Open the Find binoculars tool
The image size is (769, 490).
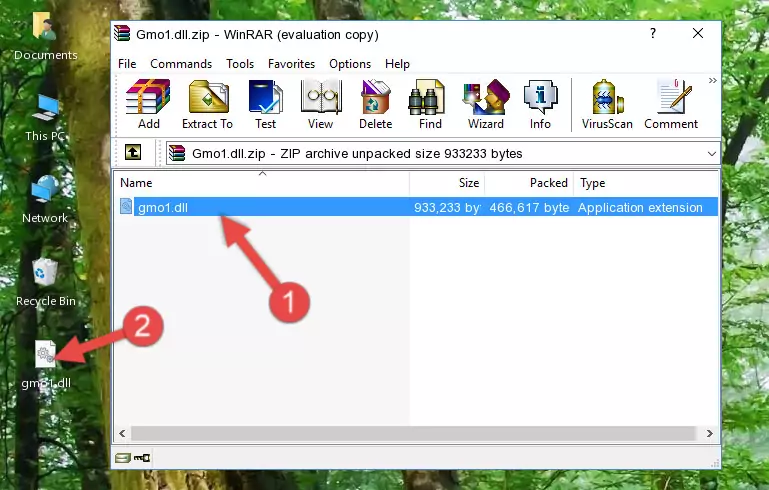[430, 104]
